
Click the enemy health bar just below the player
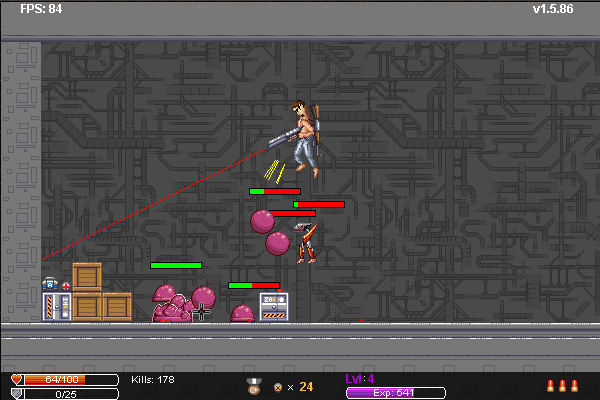pyautogui.click(x=275, y=191)
